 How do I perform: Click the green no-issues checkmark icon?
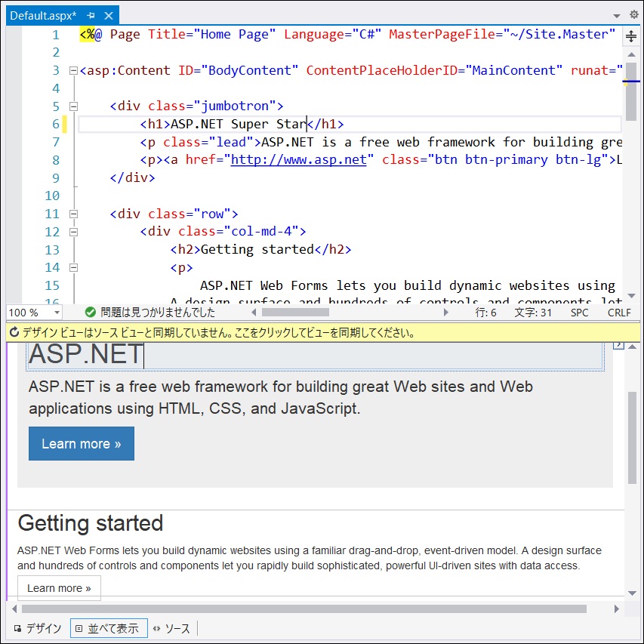(91, 312)
